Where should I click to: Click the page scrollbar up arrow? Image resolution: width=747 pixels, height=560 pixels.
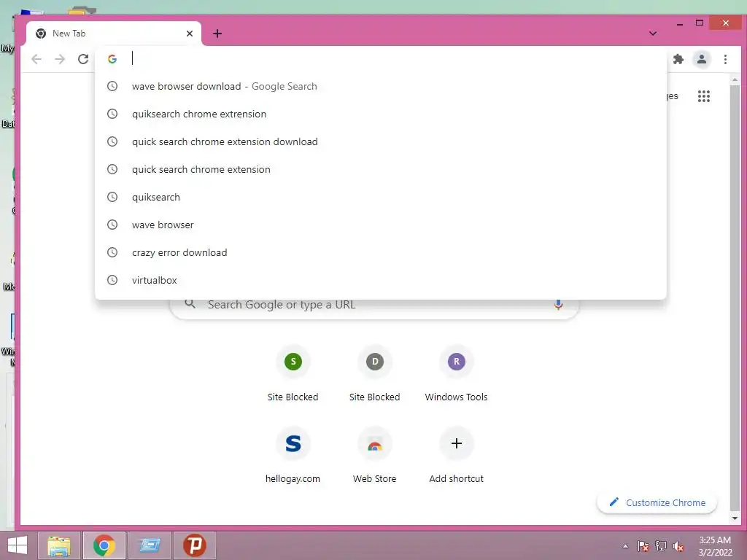735,79
